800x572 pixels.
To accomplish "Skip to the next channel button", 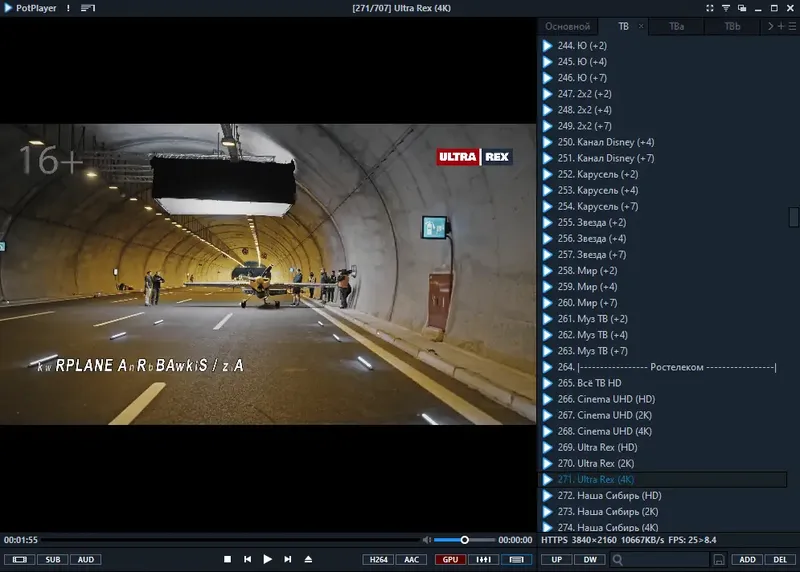I will [288, 559].
